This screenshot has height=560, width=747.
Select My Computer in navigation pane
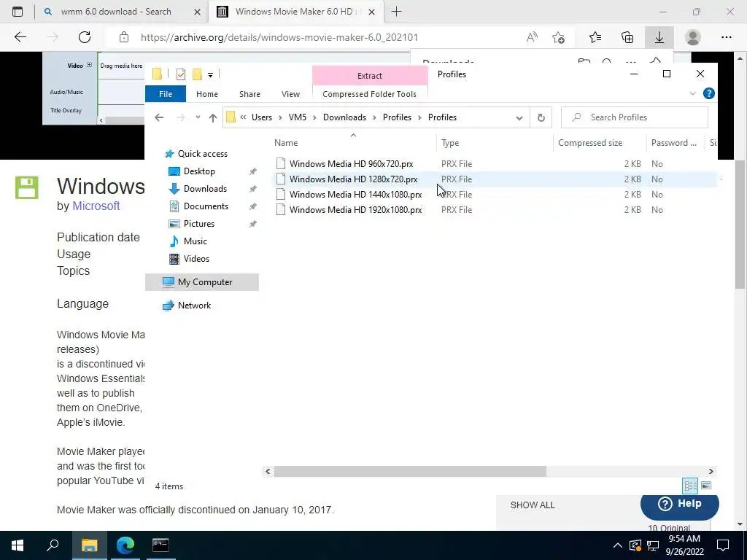[x=202, y=282]
